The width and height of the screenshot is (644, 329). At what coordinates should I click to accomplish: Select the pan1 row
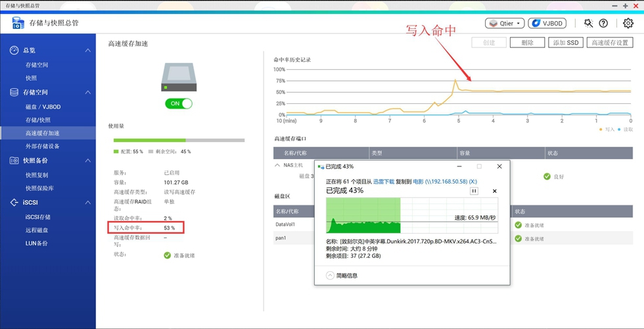453,238
